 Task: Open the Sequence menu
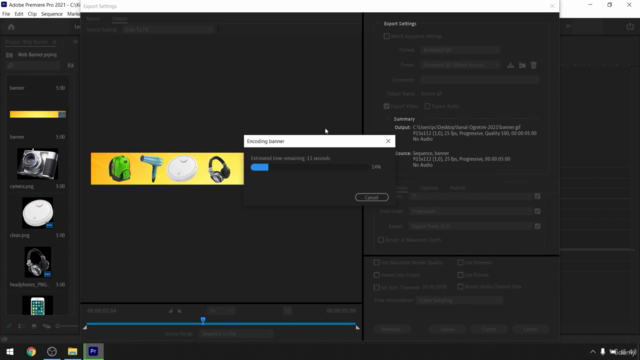(52, 14)
